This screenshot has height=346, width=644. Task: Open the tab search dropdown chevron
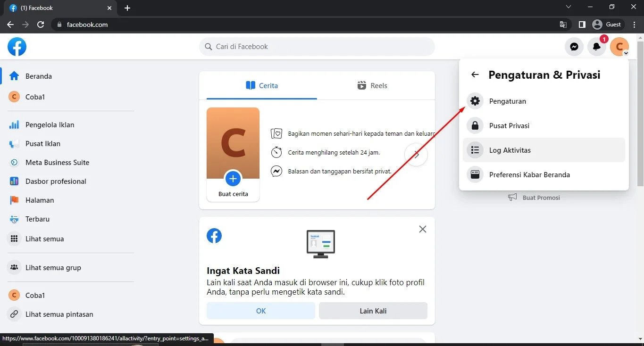click(569, 7)
